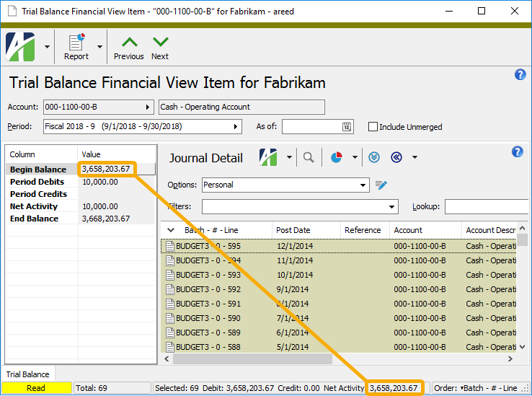Select the Net Activity row
Image resolution: width=532 pixels, height=396 pixels.
81,206
